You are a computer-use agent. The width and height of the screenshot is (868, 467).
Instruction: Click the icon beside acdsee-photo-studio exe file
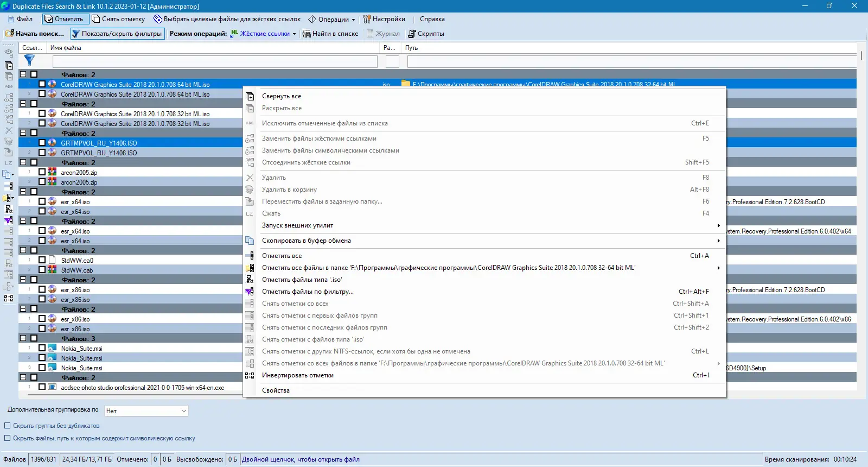click(52, 387)
